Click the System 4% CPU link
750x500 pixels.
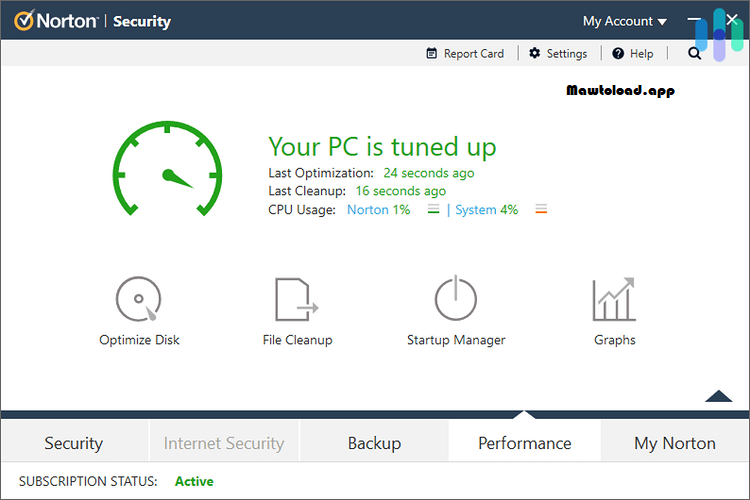pyautogui.click(x=486, y=210)
